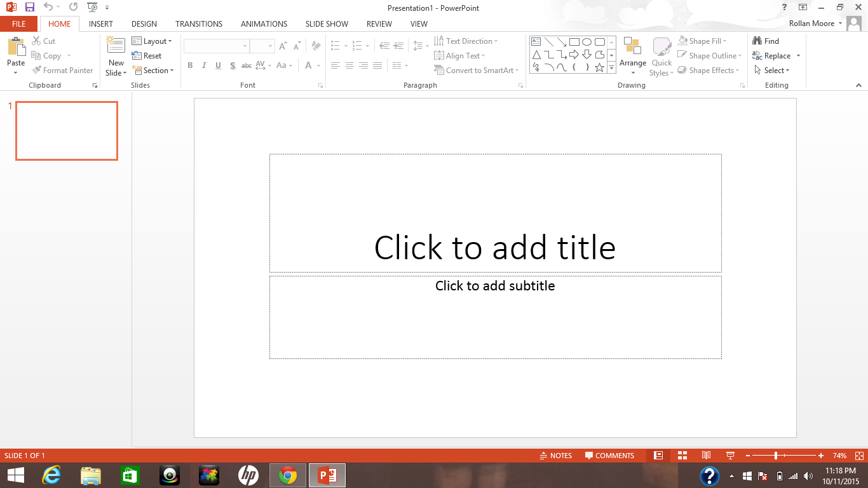Image resolution: width=868 pixels, height=488 pixels.
Task: Add a New Slide icon
Action: [x=116, y=46]
